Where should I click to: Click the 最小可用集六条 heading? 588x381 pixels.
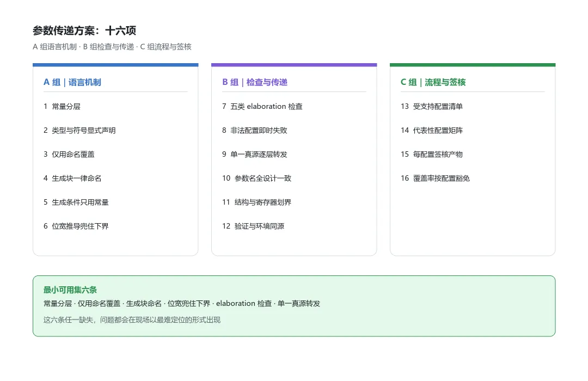coord(70,290)
